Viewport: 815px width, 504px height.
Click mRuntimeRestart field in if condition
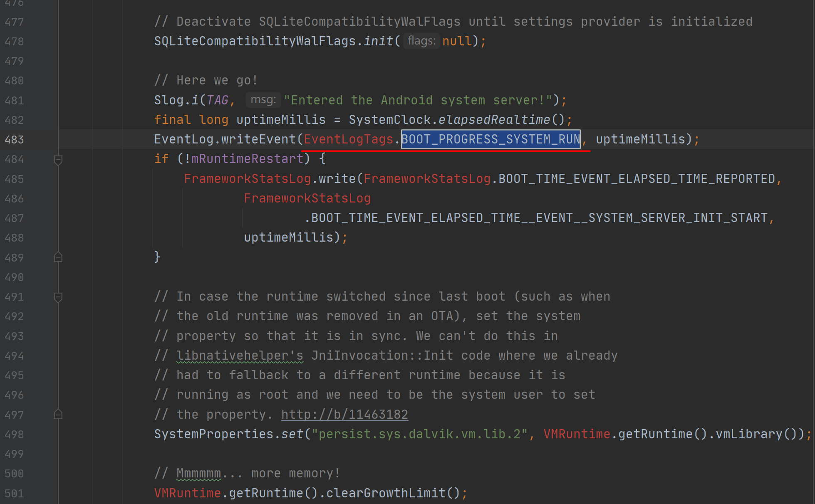(248, 159)
